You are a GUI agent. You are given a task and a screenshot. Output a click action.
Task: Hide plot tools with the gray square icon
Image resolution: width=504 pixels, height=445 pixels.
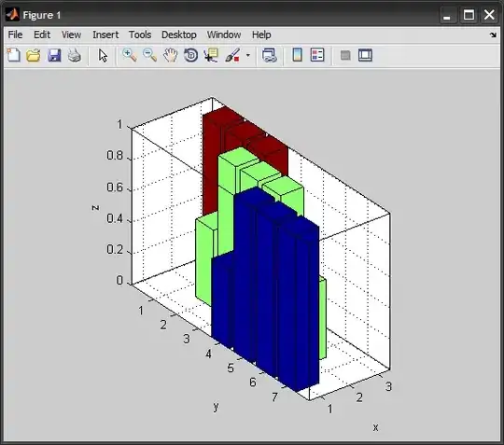[345, 55]
